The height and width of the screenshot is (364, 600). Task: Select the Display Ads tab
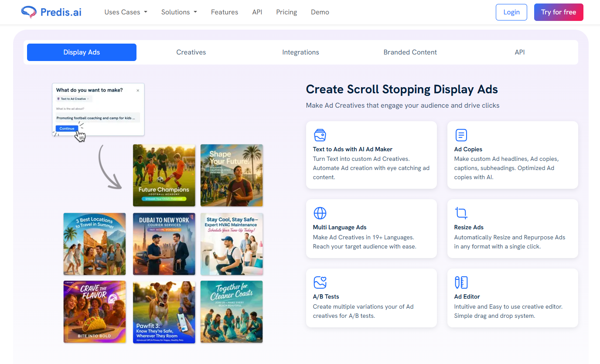click(x=82, y=52)
